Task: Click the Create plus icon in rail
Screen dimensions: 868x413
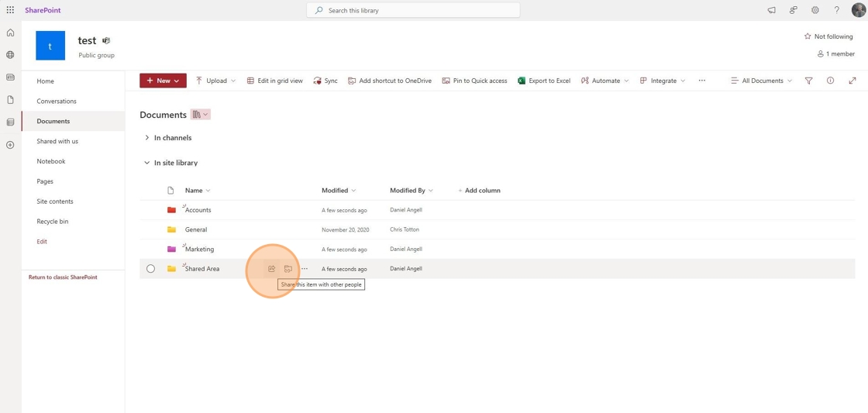Action: [x=10, y=145]
